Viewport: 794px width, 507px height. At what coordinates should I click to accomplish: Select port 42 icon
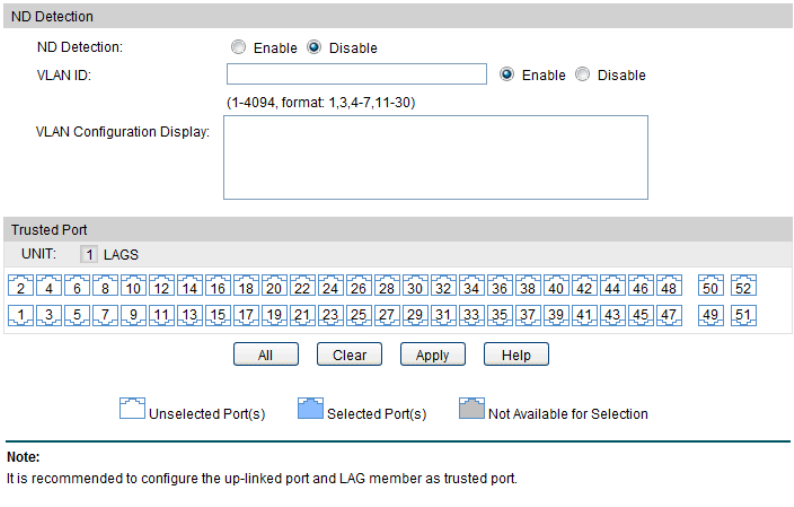pyautogui.click(x=584, y=286)
